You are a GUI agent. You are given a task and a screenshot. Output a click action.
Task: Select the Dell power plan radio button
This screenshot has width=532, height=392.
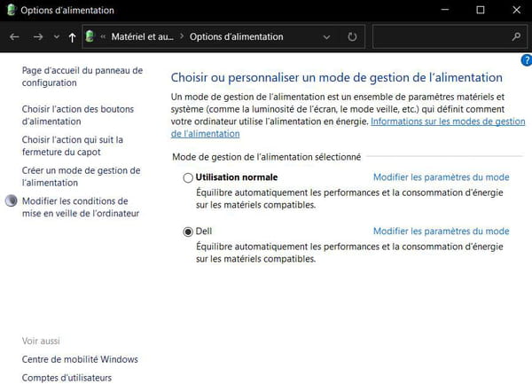pos(188,231)
